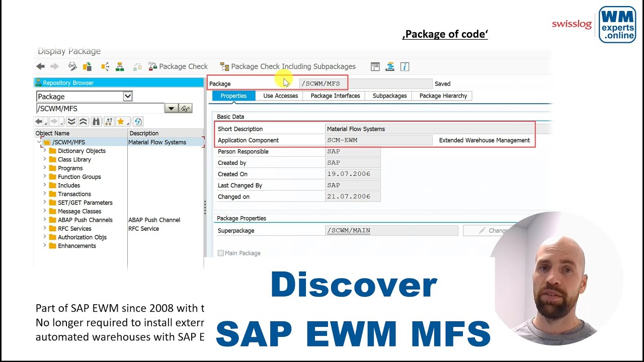Click the WM experts.online logo
The height and width of the screenshot is (362, 644).
(x=617, y=25)
